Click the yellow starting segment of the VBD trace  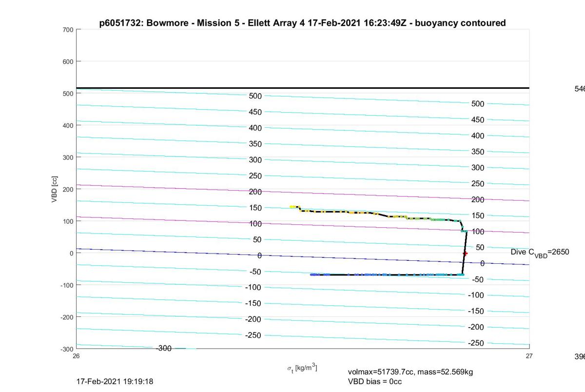294,207
